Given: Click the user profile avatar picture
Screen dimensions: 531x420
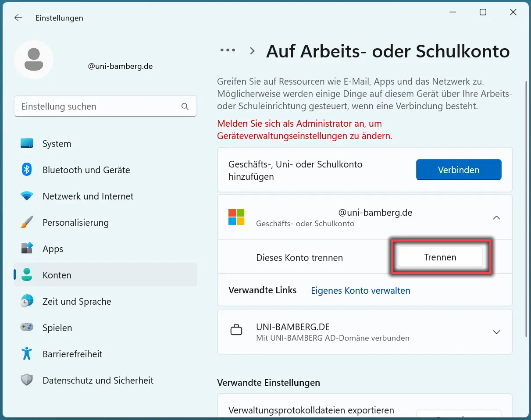Looking at the screenshot, I should pos(34,60).
